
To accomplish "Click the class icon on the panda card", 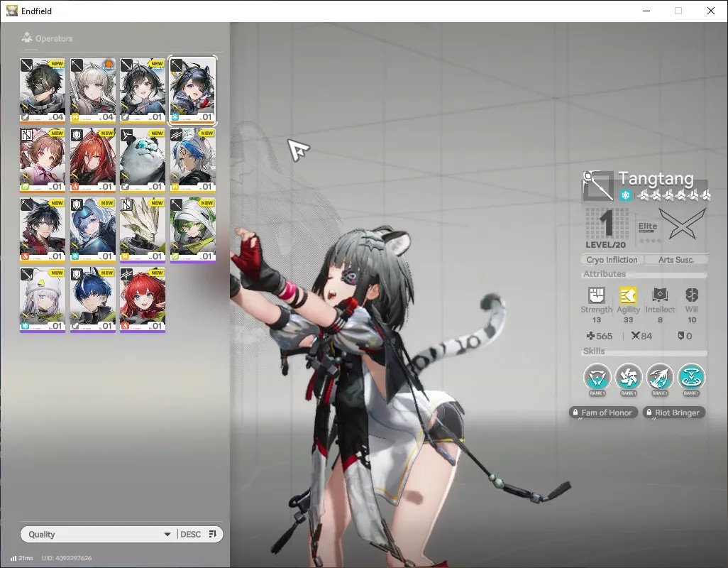I will [126, 135].
